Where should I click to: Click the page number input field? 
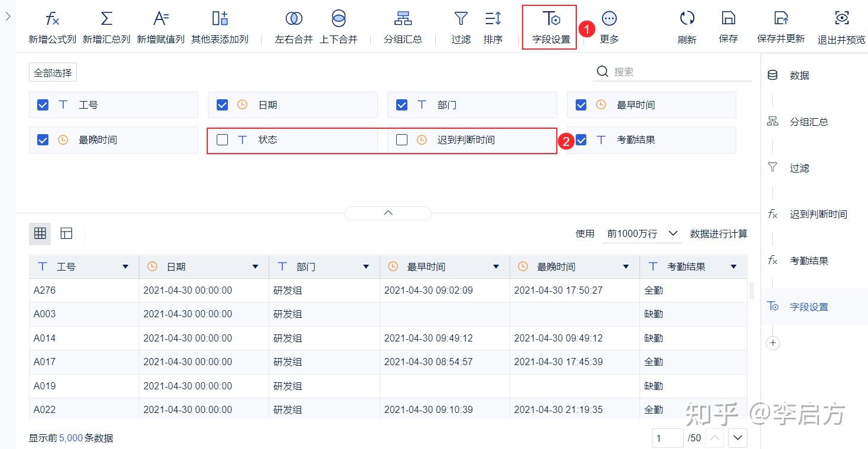click(667, 438)
